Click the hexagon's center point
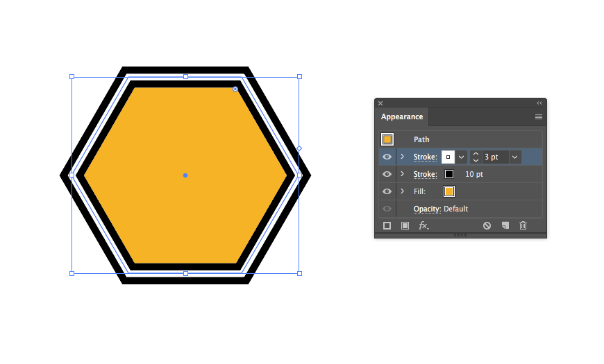This screenshot has width=604, height=364. point(185,175)
